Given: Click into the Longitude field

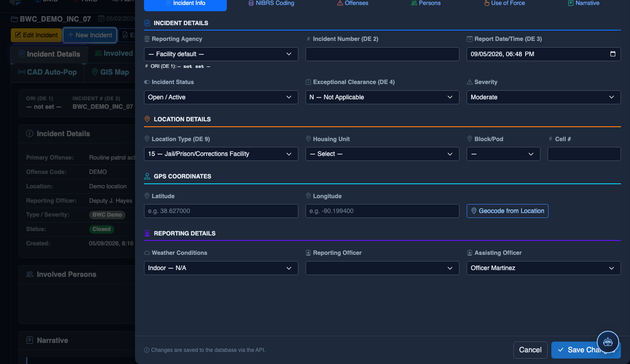Looking at the screenshot, I should pos(382,211).
